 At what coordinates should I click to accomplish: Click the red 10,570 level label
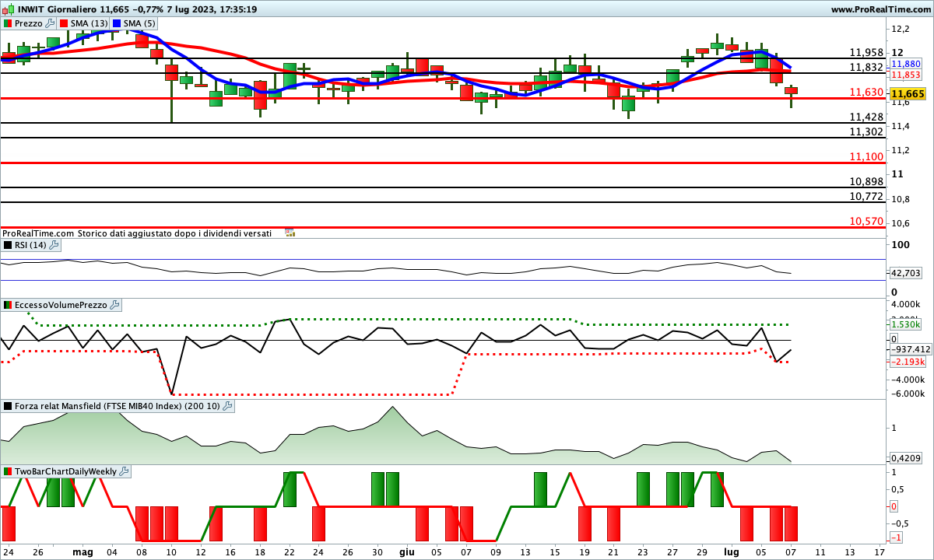pyautogui.click(x=866, y=221)
